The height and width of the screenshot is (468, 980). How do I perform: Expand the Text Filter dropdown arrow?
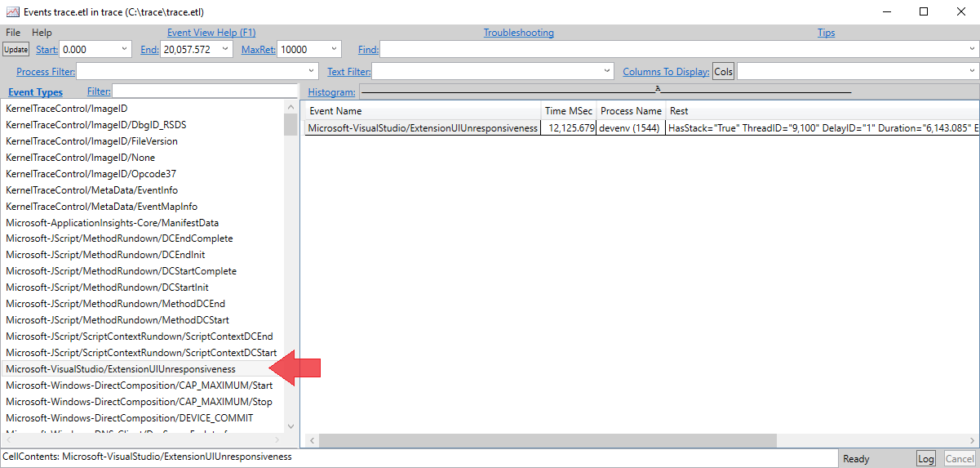[607, 71]
